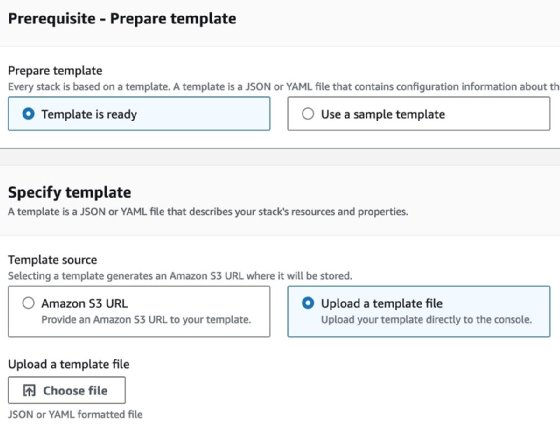
Task: Choose the Amazon S3 URL radio circle
Action: pyautogui.click(x=28, y=303)
